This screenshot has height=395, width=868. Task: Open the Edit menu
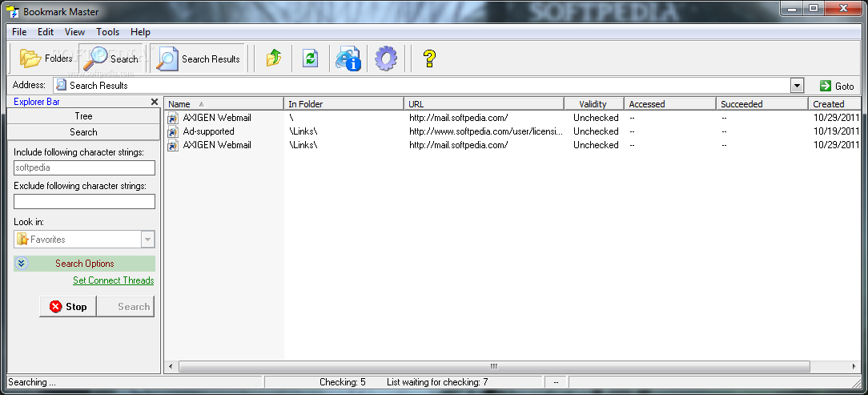click(x=46, y=32)
